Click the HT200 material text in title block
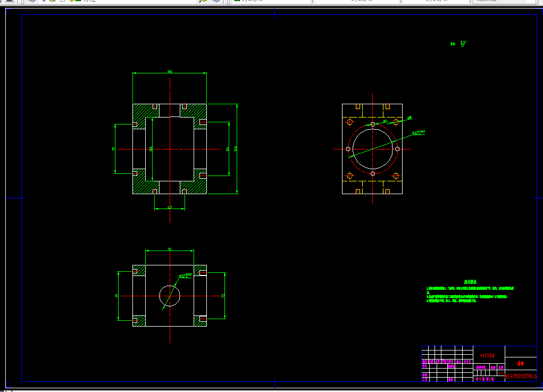 click(487, 356)
